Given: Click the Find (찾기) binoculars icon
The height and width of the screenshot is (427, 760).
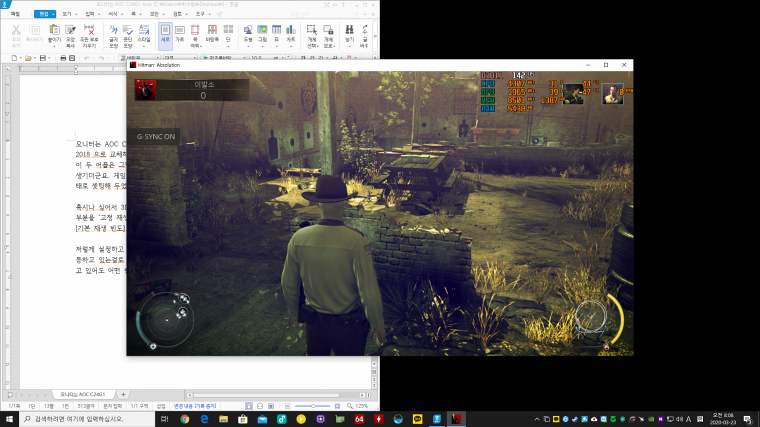Looking at the screenshot, I should tap(349, 32).
